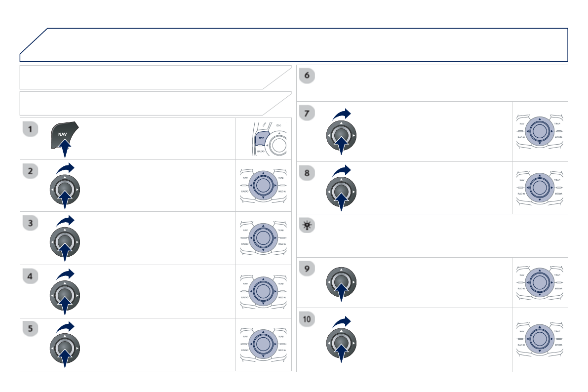
Task: Click the step 1 number badge
Action: (x=31, y=129)
